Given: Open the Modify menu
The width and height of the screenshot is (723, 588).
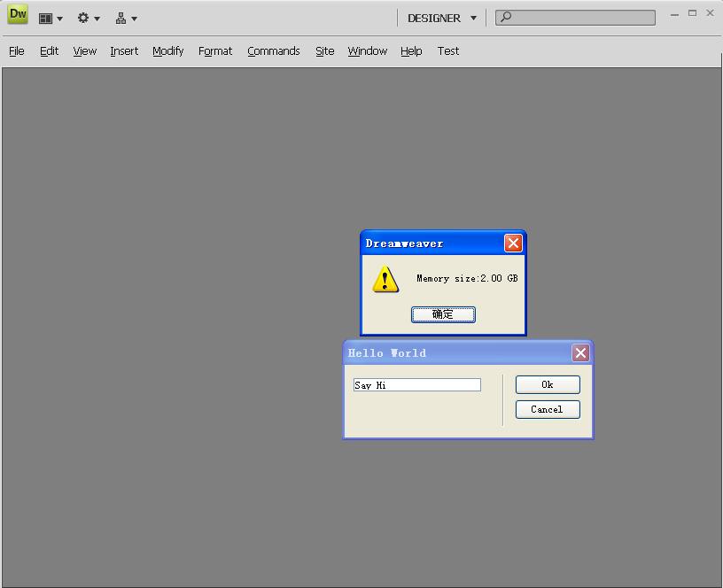Looking at the screenshot, I should [x=167, y=51].
